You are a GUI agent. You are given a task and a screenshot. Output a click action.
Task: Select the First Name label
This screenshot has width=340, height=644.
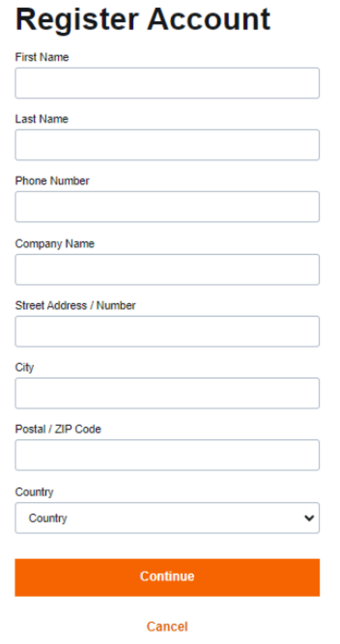click(x=42, y=57)
